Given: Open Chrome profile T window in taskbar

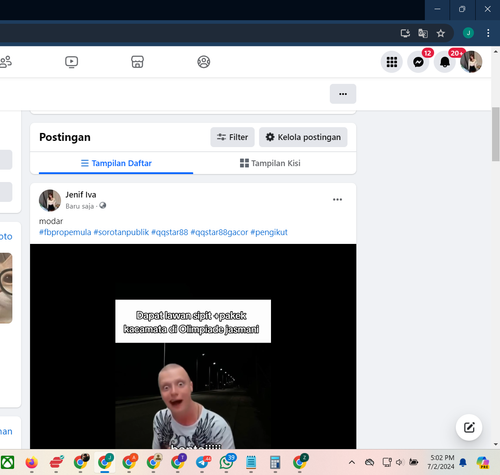Looking at the screenshot, I should [178, 462].
